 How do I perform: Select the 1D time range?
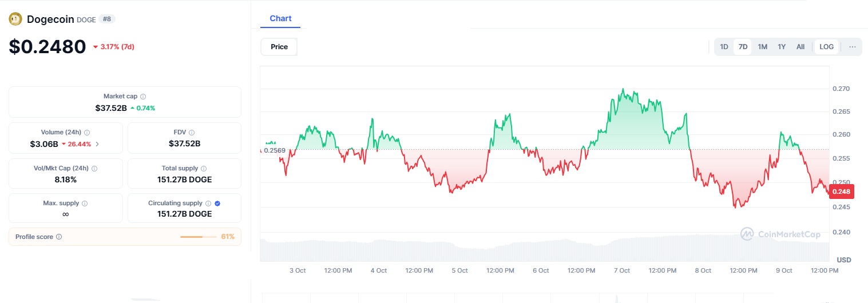tap(724, 47)
